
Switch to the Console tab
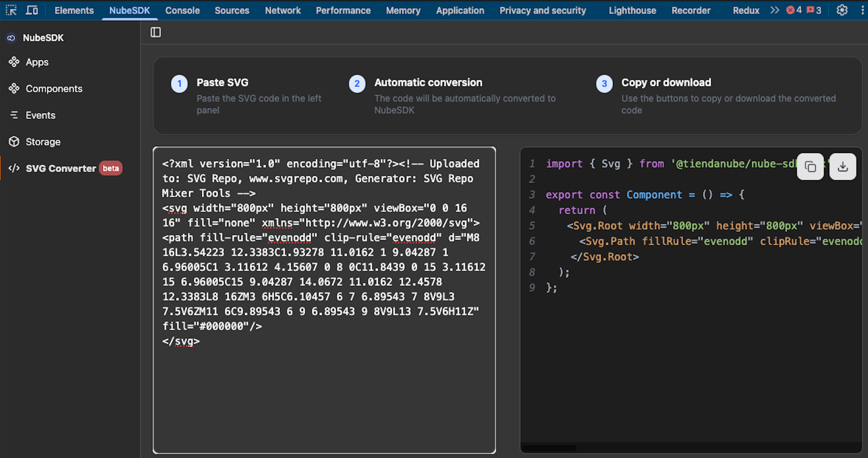182,10
